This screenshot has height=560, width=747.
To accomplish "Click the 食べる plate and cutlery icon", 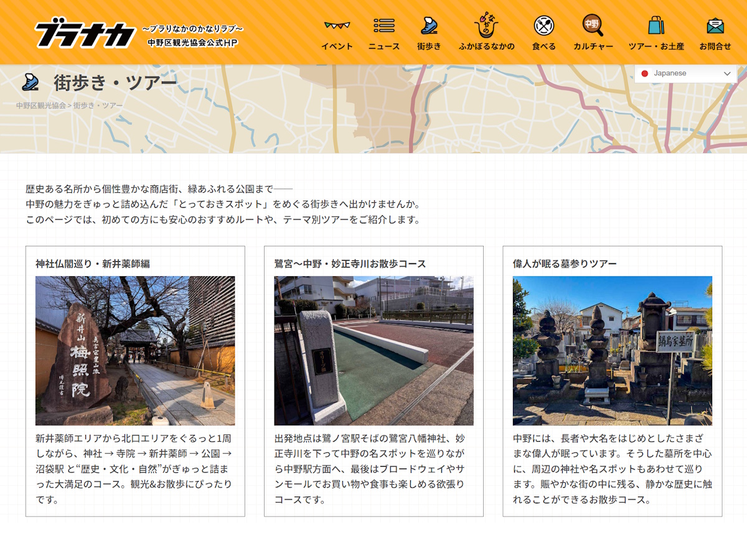I will (x=543, y=26).
